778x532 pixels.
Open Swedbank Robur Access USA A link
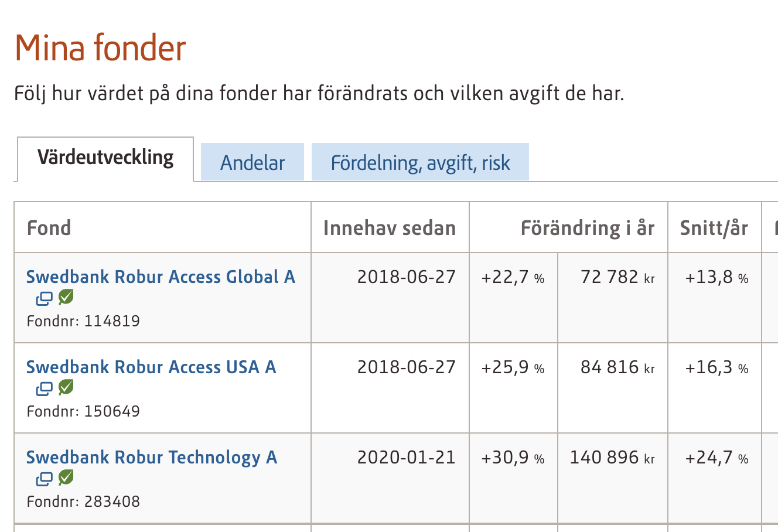[x=151, y=367]
